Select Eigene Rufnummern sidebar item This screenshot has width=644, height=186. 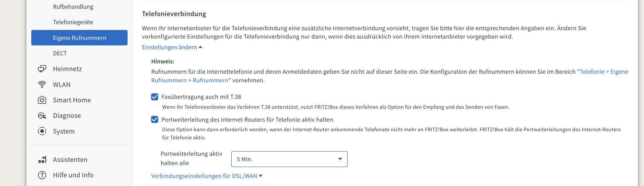click(79, 38)
